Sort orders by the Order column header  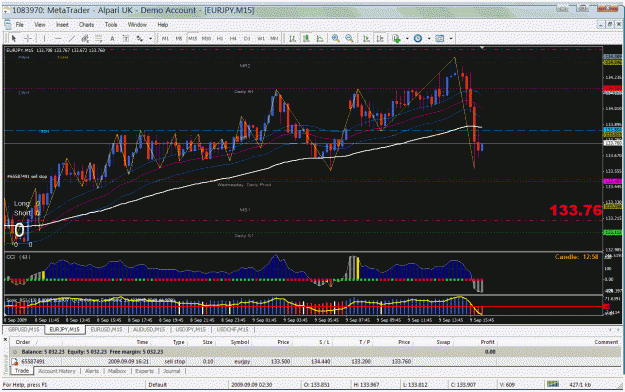23,342
